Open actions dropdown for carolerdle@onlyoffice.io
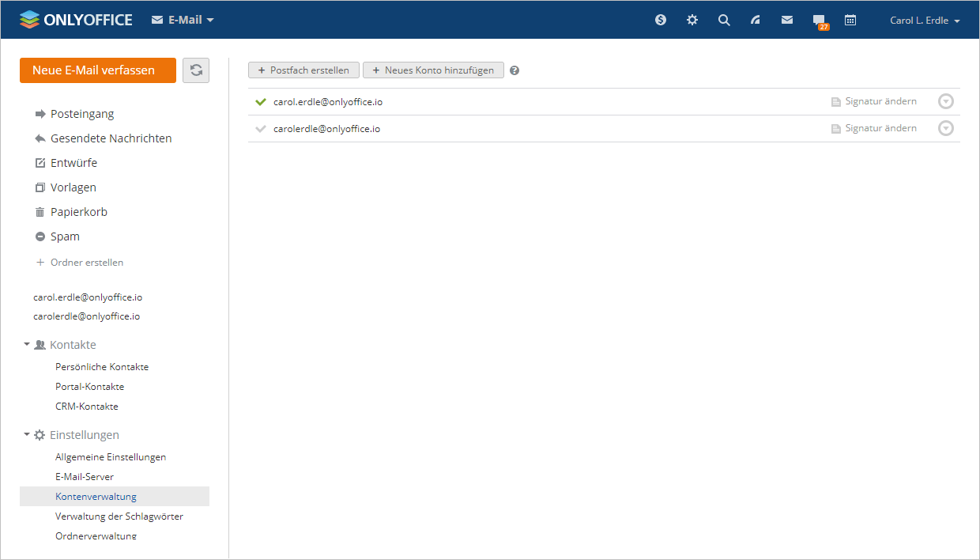The height and width of the screenshot is (560, 980). [946, 128]
